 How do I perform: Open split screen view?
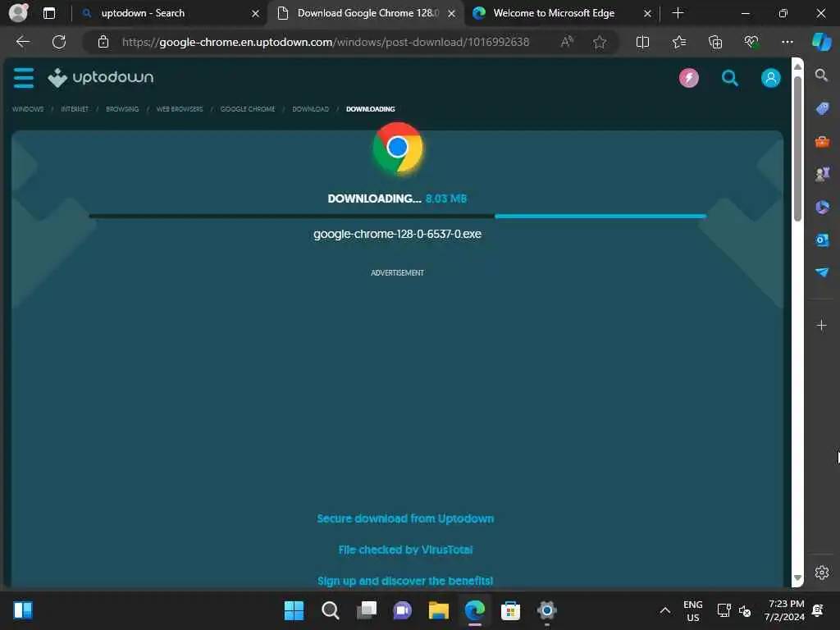(x=642, y=42)
